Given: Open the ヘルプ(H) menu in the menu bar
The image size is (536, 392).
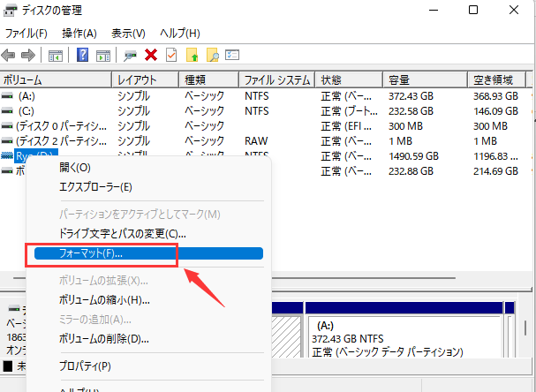Looking at the screenshot, I should tap(180, 34).
